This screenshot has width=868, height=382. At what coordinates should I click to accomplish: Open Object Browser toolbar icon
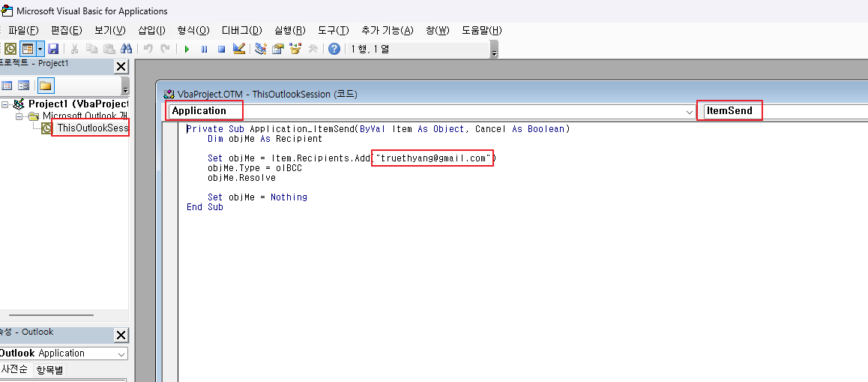click(x=295, y=49)
